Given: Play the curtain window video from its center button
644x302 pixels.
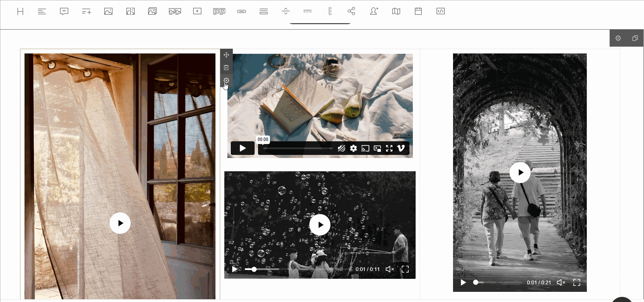Looking at the screenshot, I should 120,223.
